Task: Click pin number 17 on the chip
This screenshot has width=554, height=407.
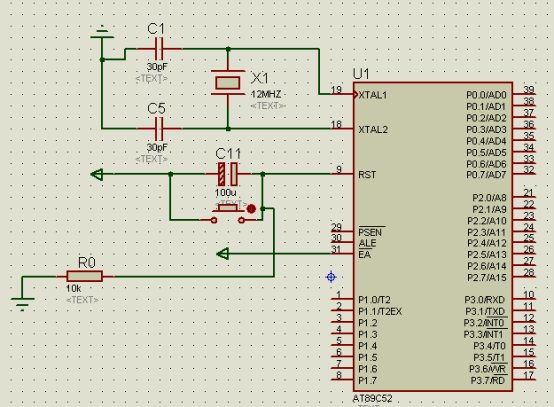Action: (x=529, y=376)
